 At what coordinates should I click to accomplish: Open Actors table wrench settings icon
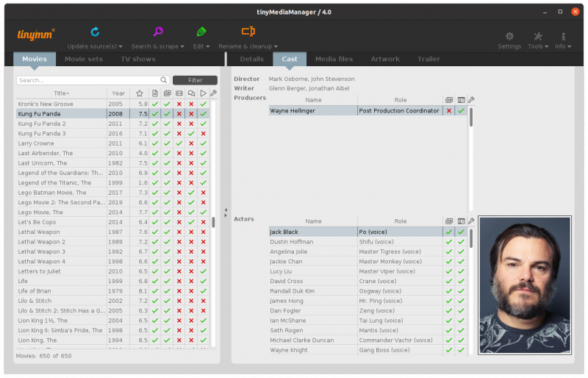pos(471,221)
